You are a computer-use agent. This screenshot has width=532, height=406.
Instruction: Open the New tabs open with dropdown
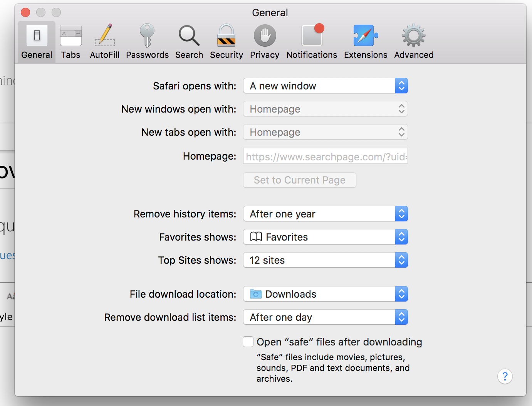[326, 132]
